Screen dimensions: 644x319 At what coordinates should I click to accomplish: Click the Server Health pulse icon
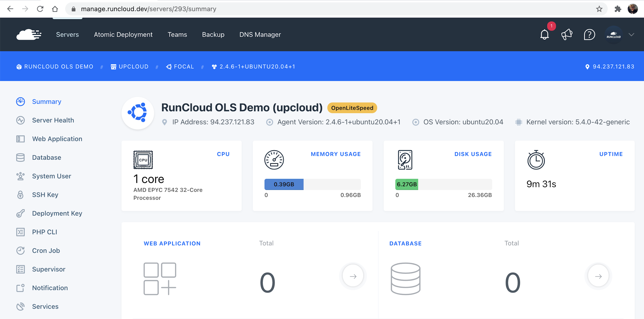[20, 120]
